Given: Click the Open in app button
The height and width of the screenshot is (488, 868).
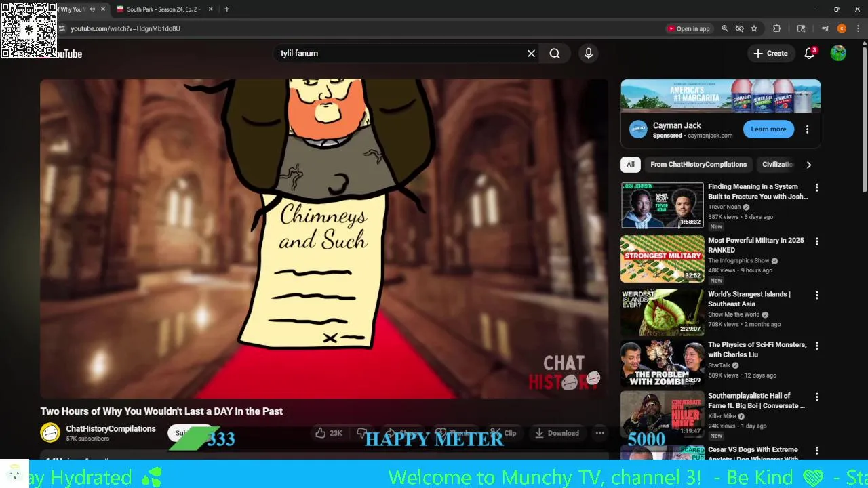Looking at the screenshot, I should (x=688, y=28).
